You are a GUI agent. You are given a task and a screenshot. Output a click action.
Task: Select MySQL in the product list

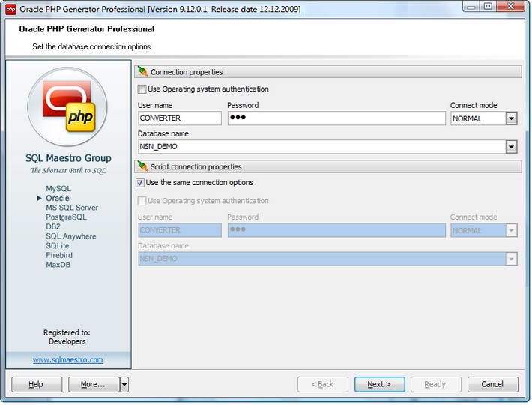click(x=58, y=189)
